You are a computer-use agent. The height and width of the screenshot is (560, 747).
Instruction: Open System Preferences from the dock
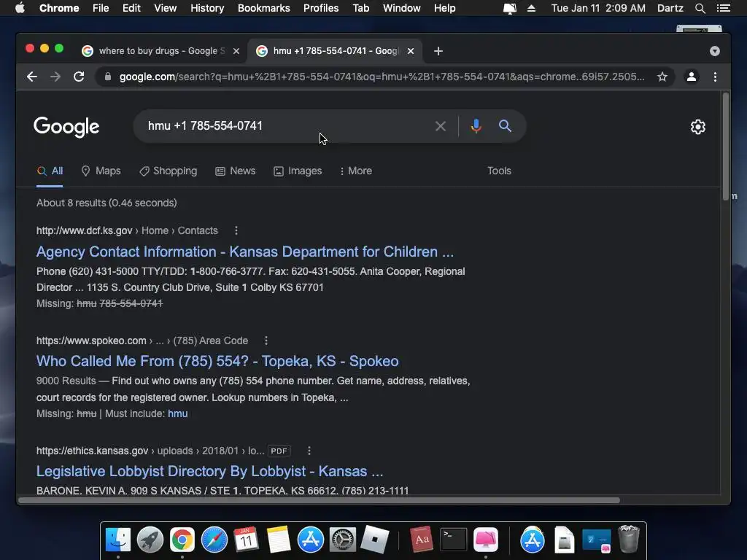point(343,540)
